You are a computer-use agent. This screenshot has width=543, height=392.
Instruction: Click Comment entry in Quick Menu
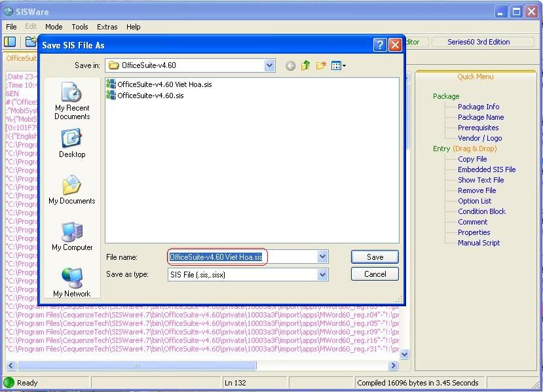click(472, 222)
